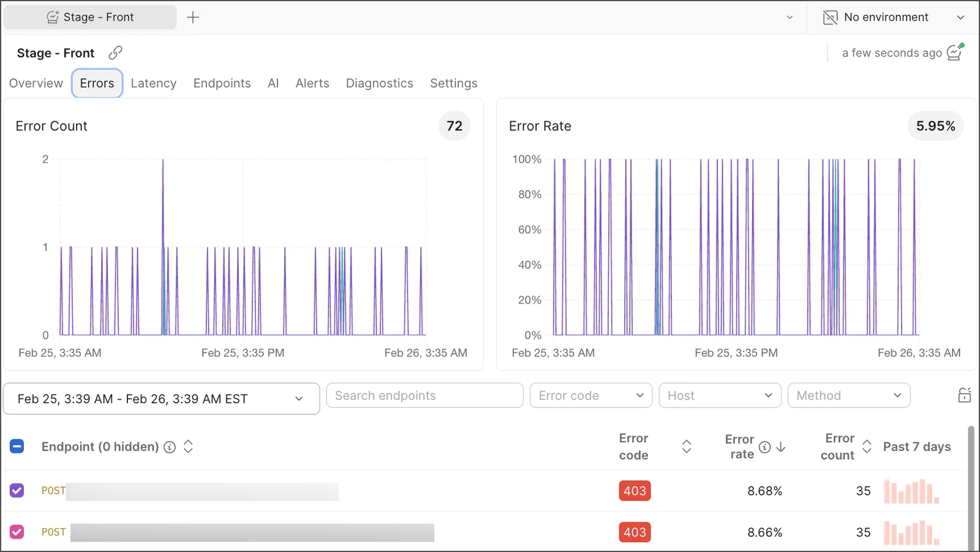Image resolution: width=980 pixels, height=552 pixels.
Task: Select the Errors tab
Action: (97, 83)
